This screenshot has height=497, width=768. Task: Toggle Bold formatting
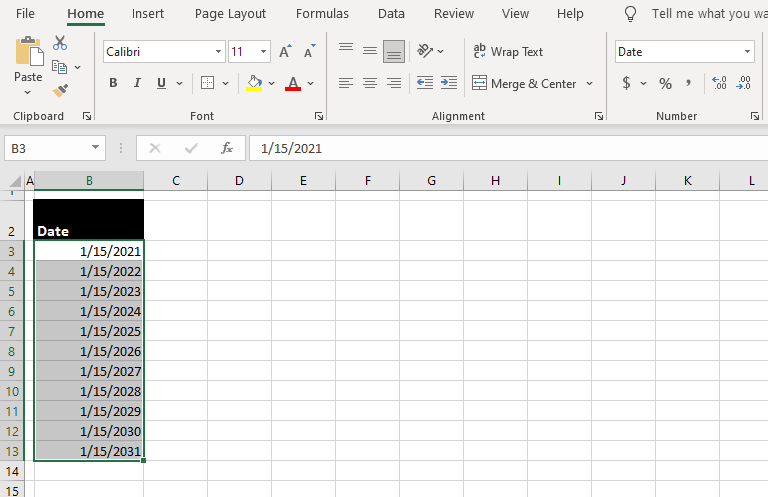(x=113, y=83)
